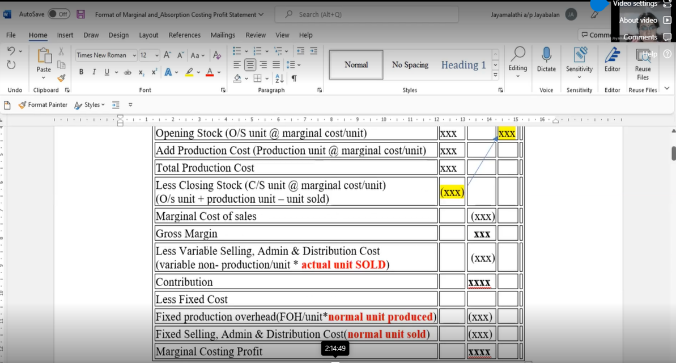Open the Editor pen icon
This screenshot has height=363, width=676.
612,55
